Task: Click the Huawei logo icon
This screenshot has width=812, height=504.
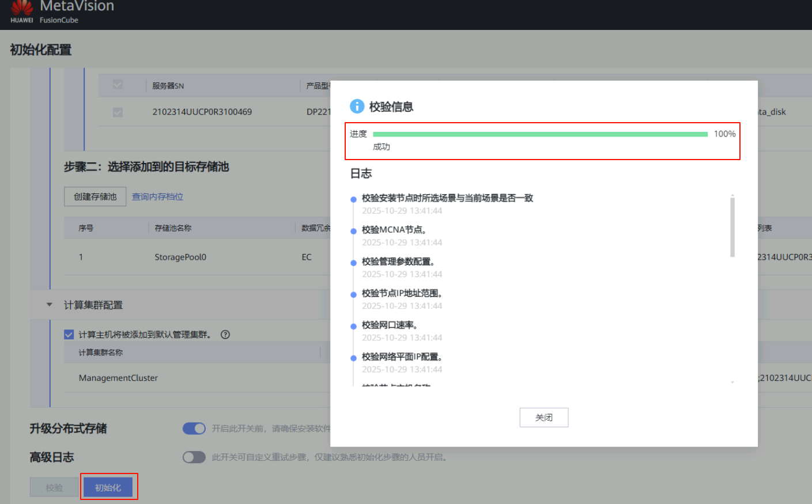Action: click(x=22, y=8)
